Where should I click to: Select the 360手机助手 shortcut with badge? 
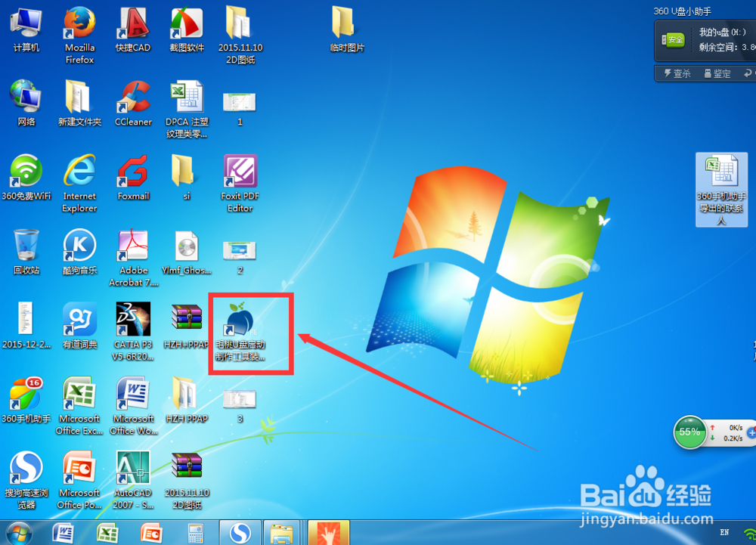click(26, 400)
